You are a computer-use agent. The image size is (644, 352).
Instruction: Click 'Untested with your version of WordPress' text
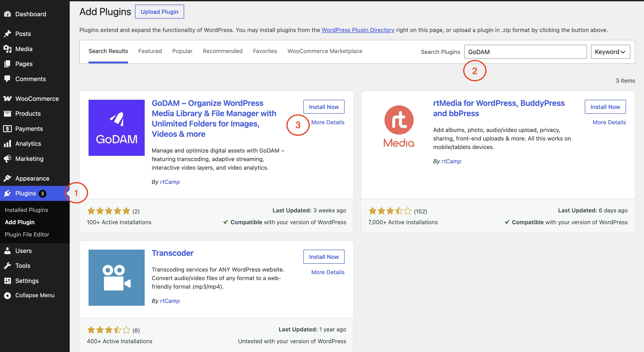(x=292, y=341)
